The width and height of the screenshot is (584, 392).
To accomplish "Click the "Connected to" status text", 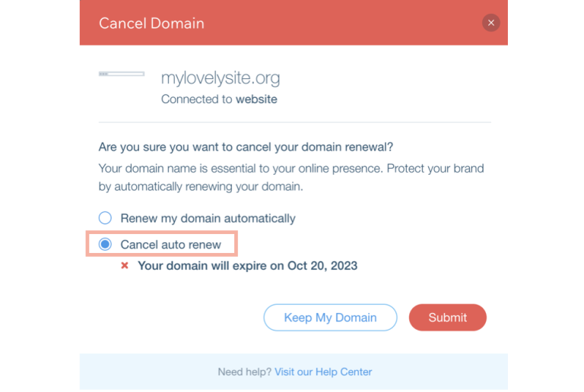I will click(x=197, y=100).
